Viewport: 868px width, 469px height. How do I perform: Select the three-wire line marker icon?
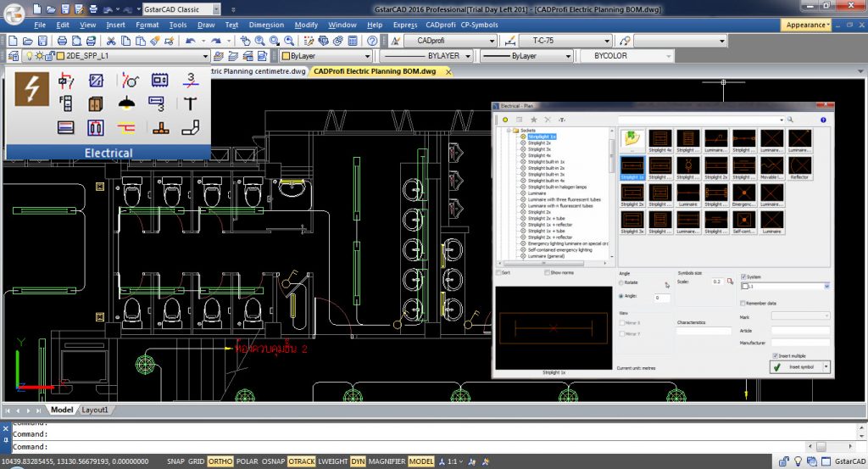(x=191, y=81)
